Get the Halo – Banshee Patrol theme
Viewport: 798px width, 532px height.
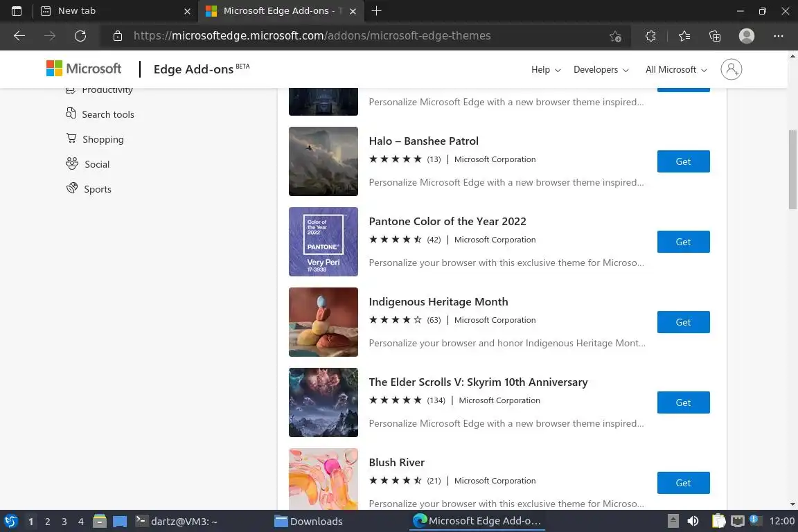pos(683,161)
